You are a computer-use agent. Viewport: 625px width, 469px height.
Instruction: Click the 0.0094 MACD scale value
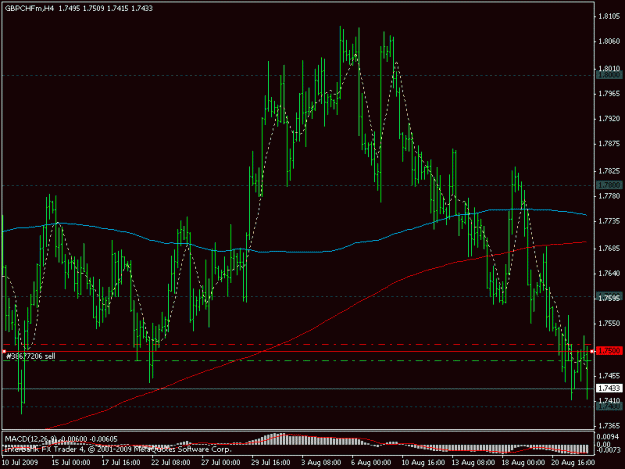610,437
